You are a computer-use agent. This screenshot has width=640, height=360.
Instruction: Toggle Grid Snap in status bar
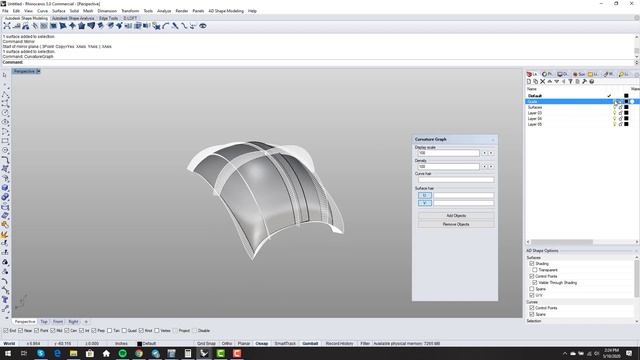206,344
